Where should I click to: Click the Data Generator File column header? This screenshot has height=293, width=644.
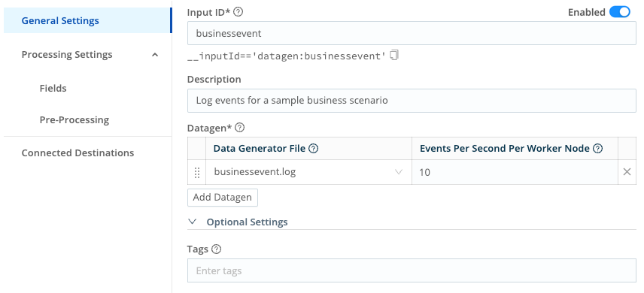(259, 149)
